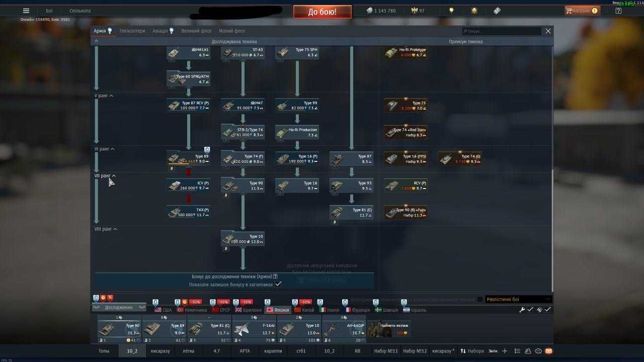Click the До бою! button
Viewport: 644px width, 362px height.
[x=323, y=12]
